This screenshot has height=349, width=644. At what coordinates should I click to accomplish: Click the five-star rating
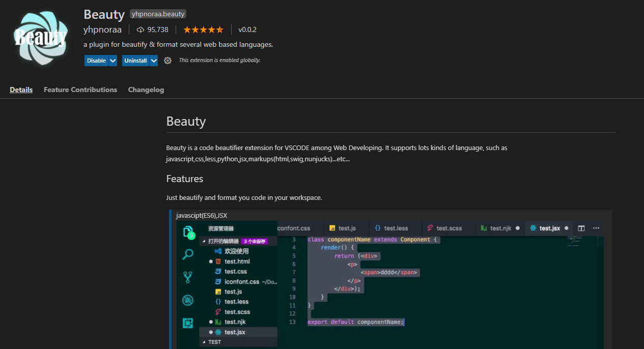(203, 30)
